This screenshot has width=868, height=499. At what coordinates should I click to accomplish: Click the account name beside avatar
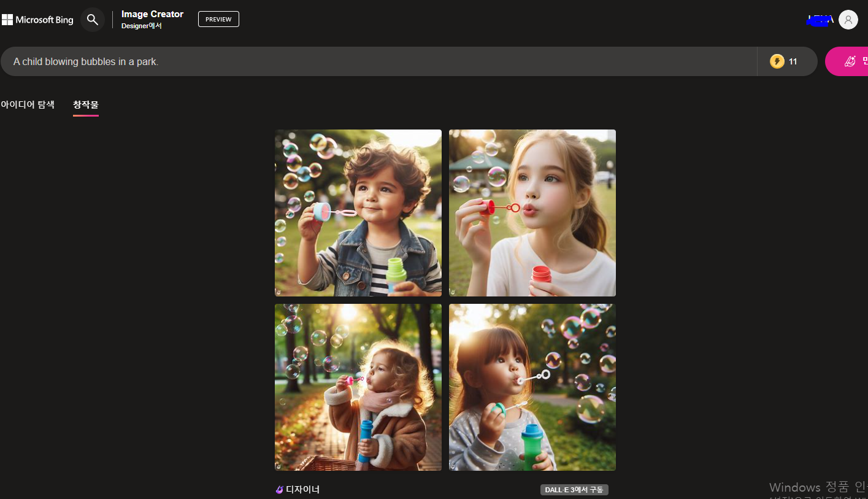coord(820,20)
